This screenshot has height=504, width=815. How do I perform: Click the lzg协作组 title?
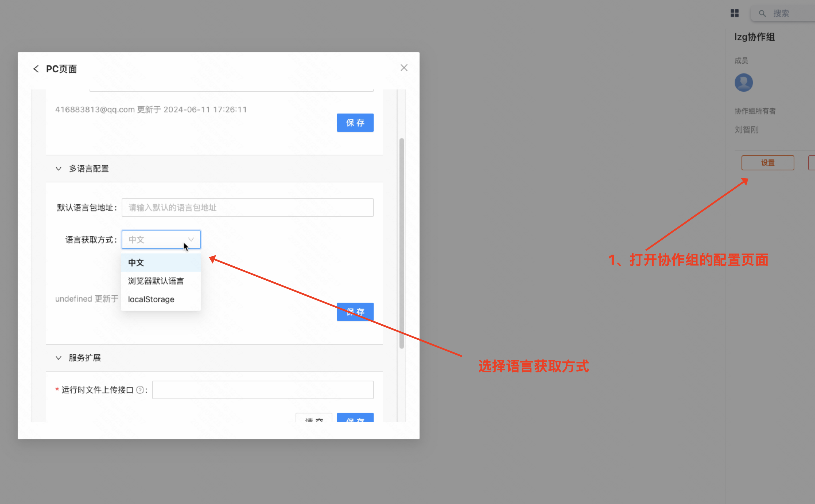[754, 37]
